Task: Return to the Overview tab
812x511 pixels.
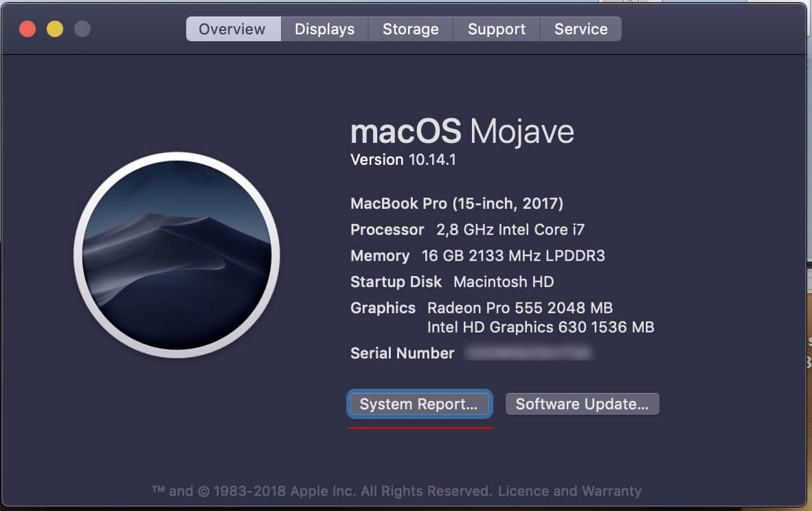Action: coord(232,29)
